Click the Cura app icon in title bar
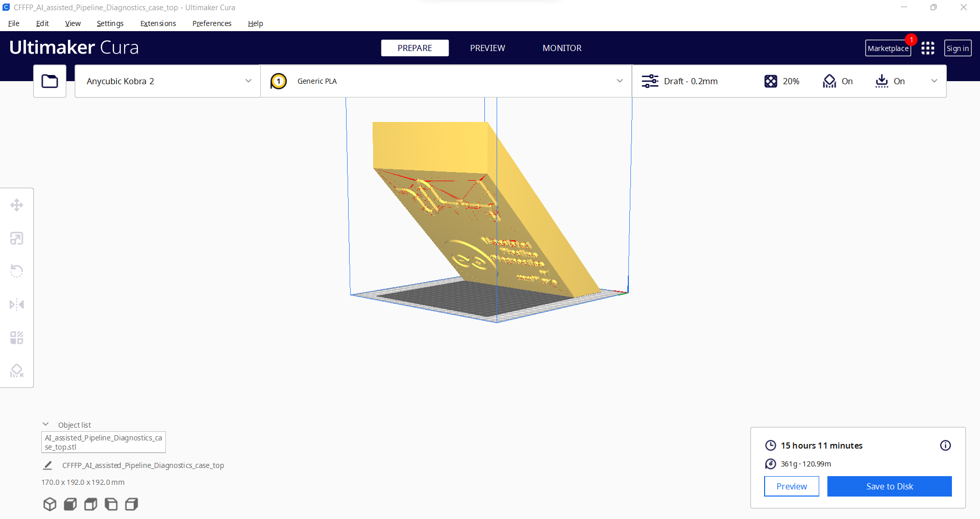 click(x=6, y=7)
